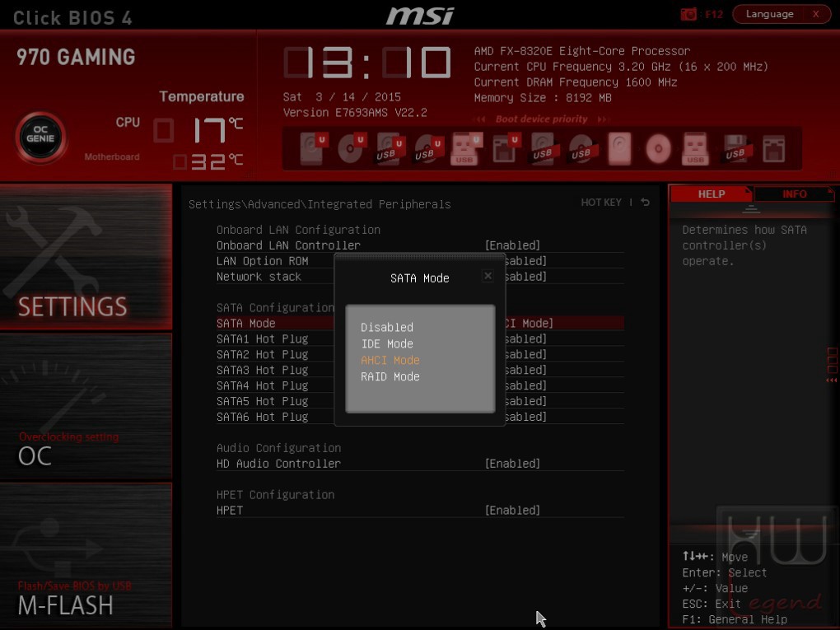Select the UEFI hard disk boot device icon
The image size is (840, 630).
[313, 148]
